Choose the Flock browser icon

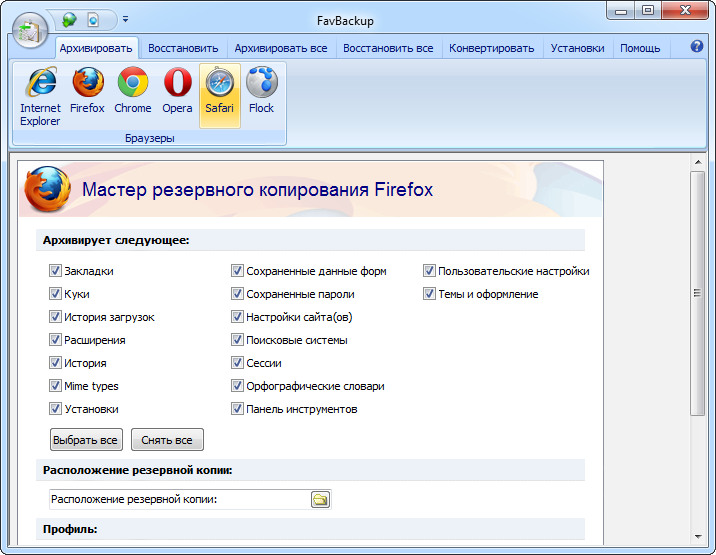tap(262, 90)
